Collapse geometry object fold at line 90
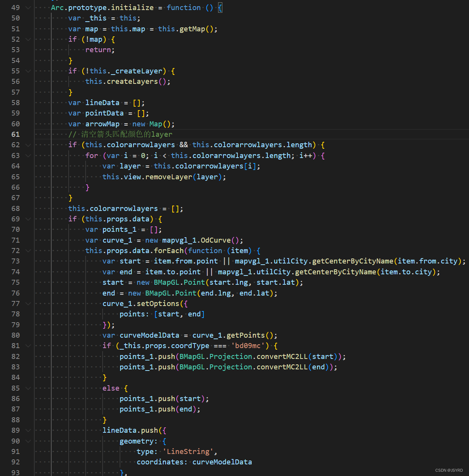This screenshot has width=469, height=476. [28, 441]
